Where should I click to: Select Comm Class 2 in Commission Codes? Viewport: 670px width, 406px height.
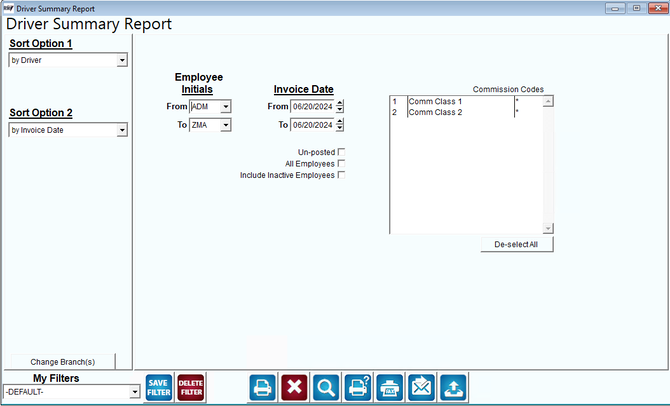coord(466,112)
